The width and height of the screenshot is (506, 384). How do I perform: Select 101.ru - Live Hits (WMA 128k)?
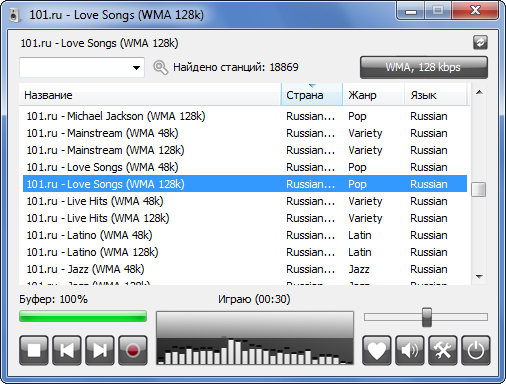point(245,218)
